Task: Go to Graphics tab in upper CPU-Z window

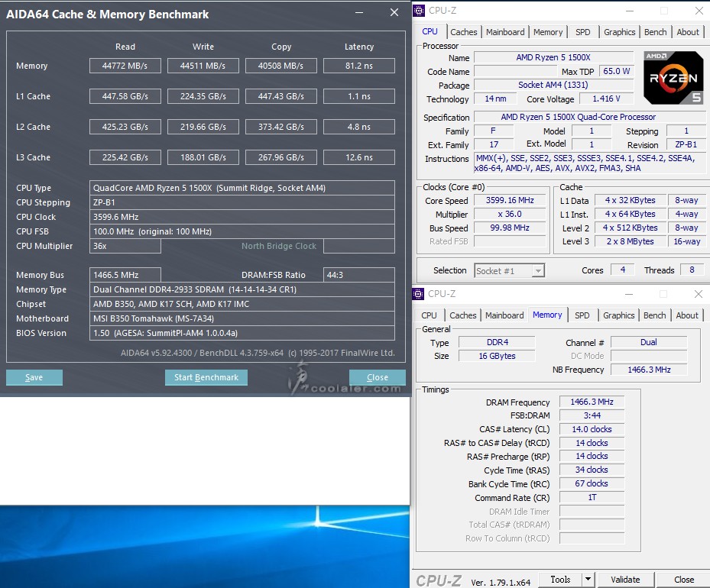Action: (620, 32)
